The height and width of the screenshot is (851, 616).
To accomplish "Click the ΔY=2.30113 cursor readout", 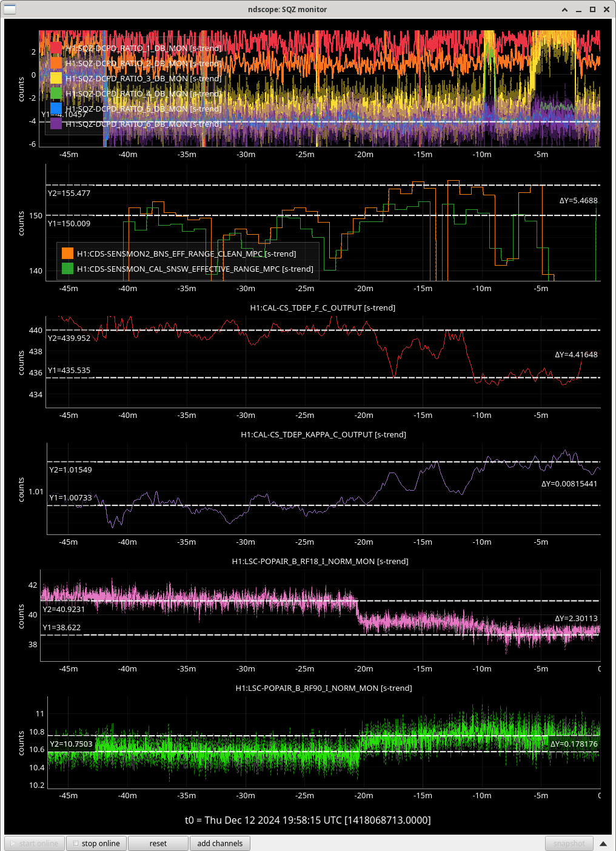I will (x=576, y=619).
